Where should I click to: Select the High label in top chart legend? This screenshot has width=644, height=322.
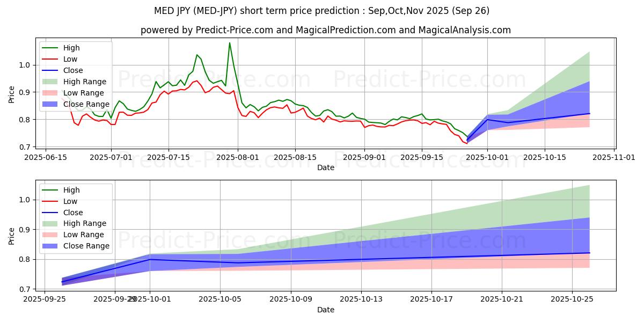coord(71,48)
